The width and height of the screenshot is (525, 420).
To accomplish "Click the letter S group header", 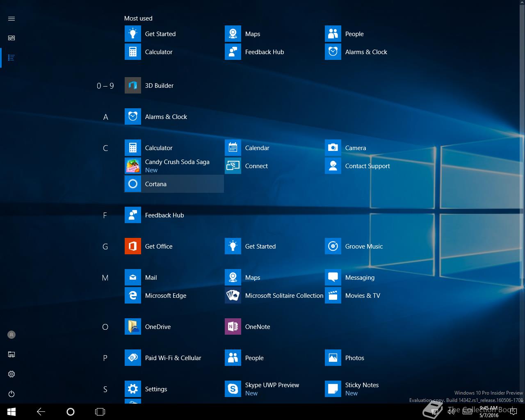I will (105, 389).
